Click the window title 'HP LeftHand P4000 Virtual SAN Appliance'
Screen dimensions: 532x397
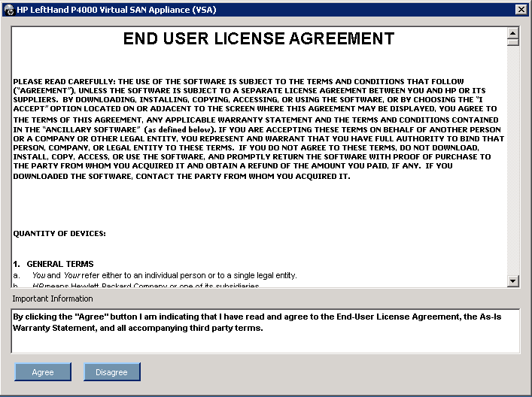117,10
